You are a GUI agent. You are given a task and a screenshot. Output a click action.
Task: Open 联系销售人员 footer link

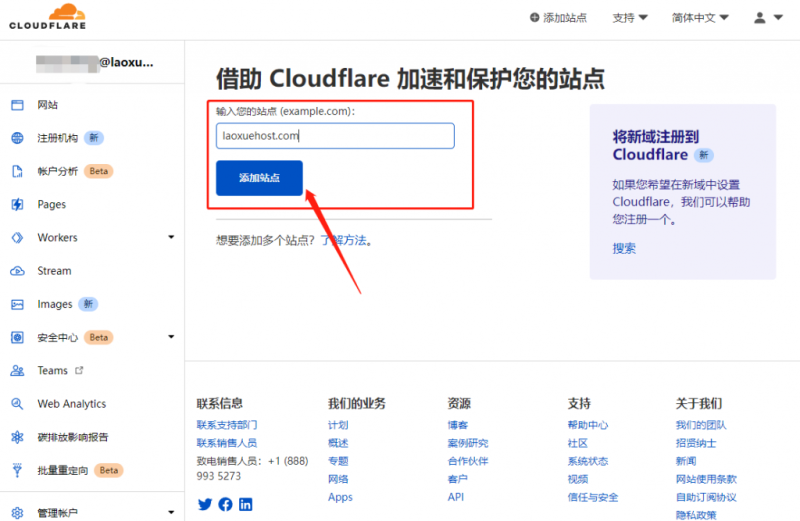(227, 443)
